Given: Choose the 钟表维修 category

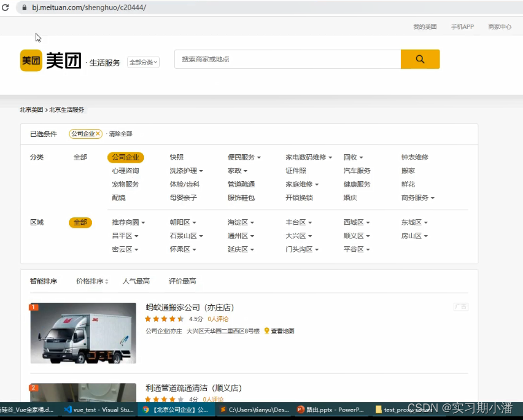Looking at the screenshot, I should (415, 157).
